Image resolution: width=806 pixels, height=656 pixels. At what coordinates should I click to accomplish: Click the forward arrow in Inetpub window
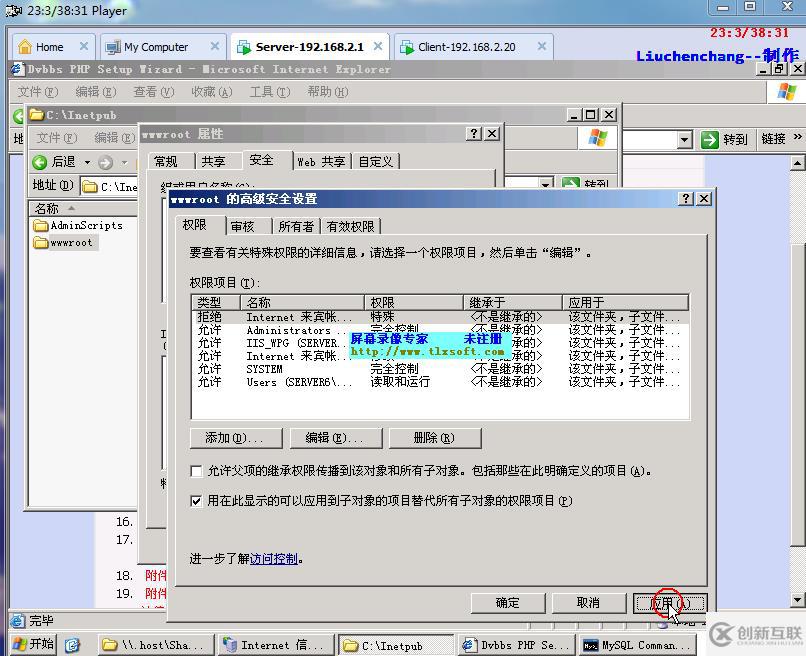coord(105,162)
